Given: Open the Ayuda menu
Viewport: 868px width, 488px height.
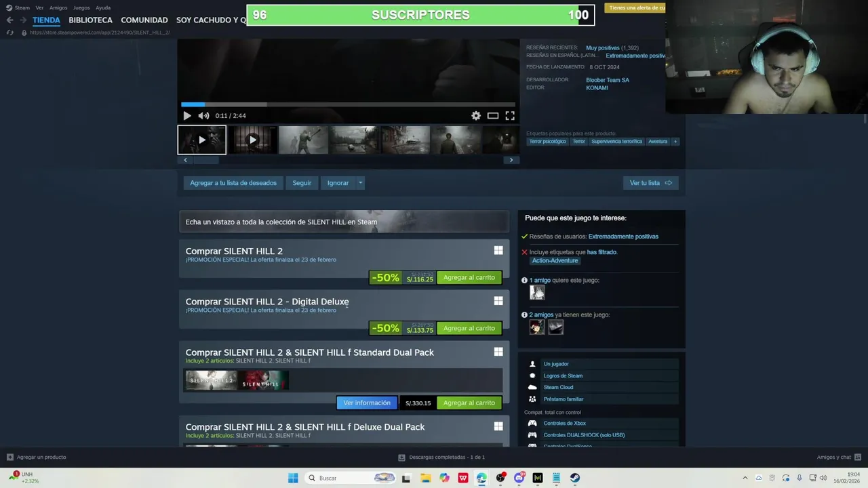Looking at the screenshot, I should tap(103, 7).
